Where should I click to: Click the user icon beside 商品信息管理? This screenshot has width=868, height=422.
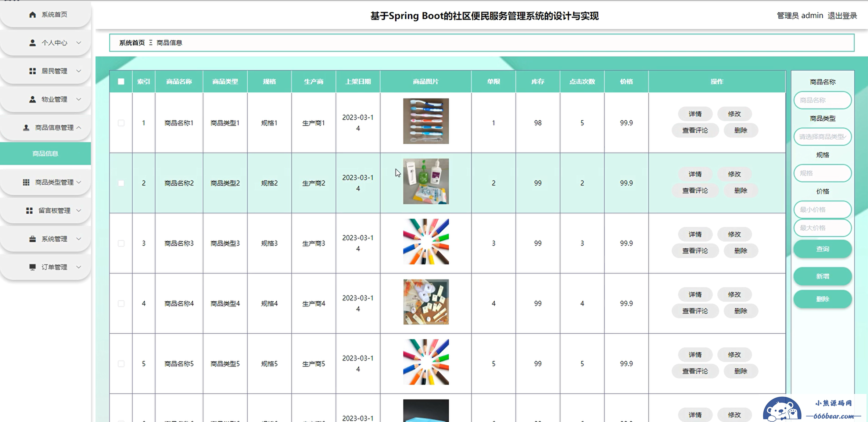tap(26, 128)
